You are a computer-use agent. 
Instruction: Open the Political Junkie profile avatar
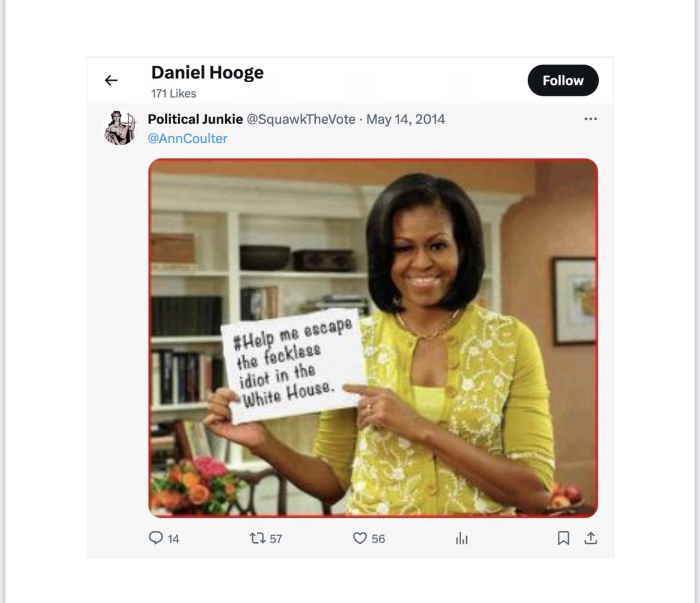[120, 128]
